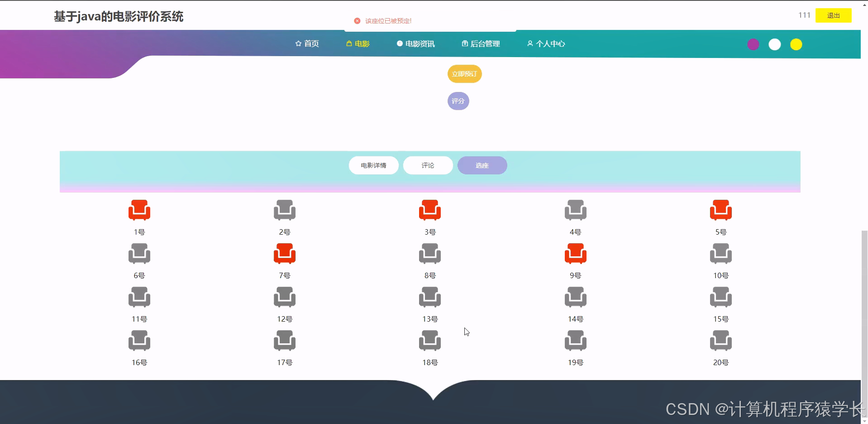Select seat 20号 armchair icon
Viewport: 868px width, 424px height.
point(720,340)
